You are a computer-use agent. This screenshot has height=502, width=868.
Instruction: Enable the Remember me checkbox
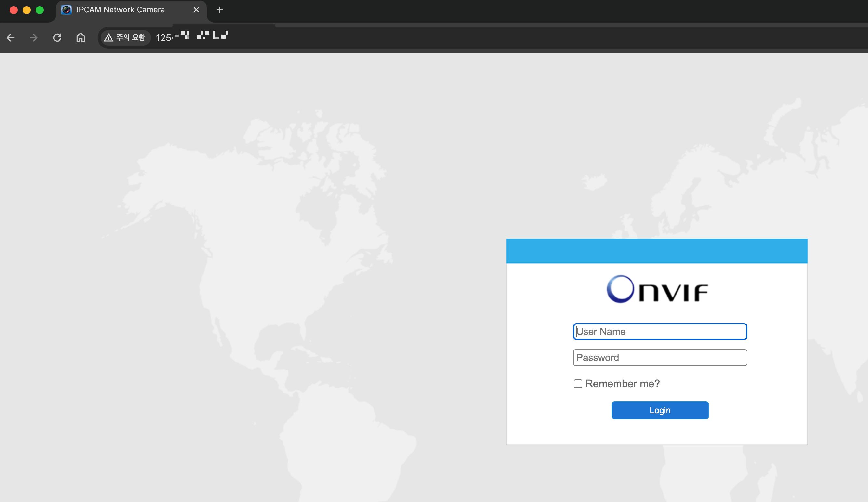click(x=578, y=383)
